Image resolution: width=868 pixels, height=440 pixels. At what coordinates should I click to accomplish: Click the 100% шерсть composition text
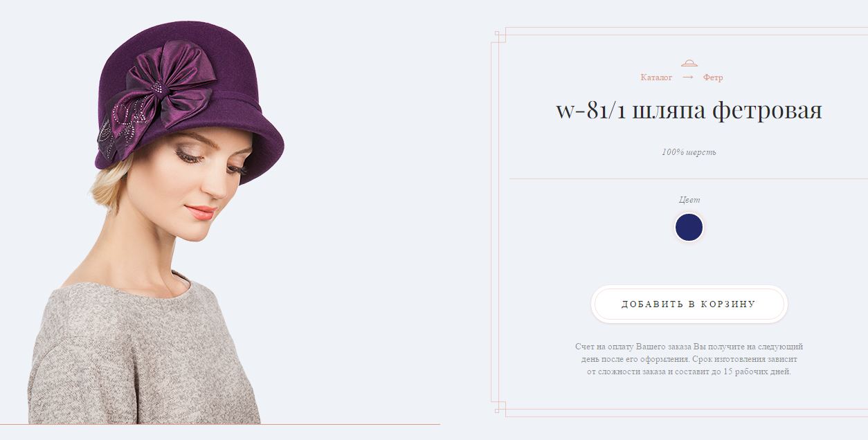(x=689, y=152)
